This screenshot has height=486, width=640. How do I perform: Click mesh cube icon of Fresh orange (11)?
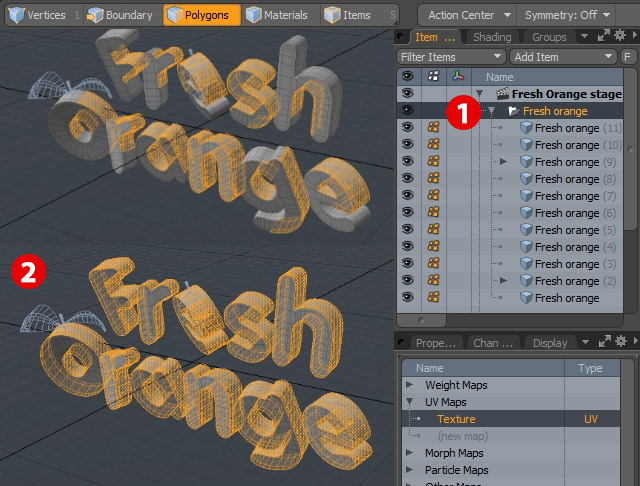[526, 128]
